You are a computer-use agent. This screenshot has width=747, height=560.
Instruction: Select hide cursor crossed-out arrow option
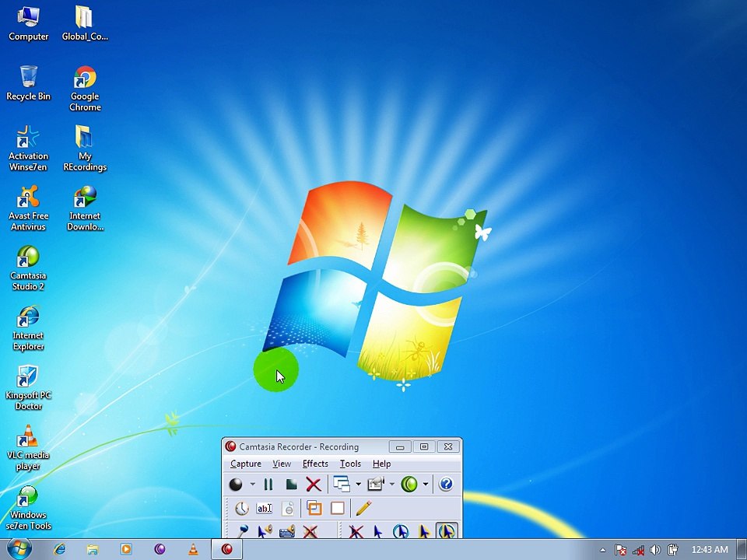point(356,531)
